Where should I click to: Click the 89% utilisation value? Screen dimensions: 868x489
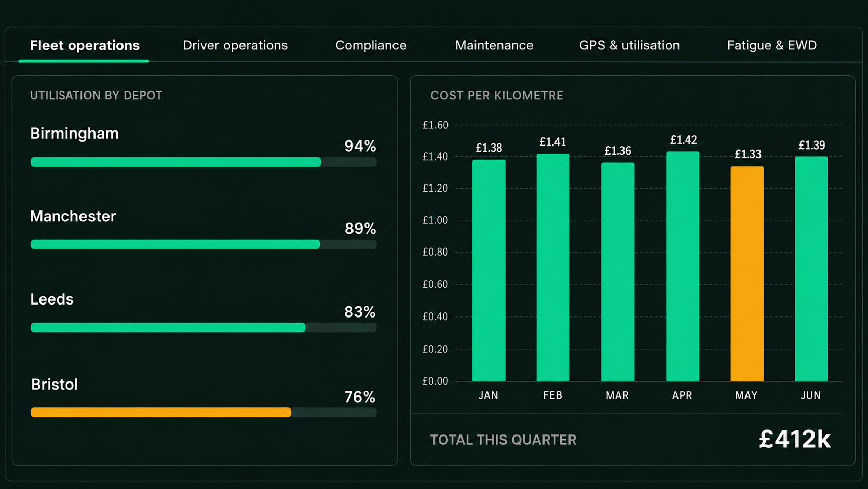[360, 229]
